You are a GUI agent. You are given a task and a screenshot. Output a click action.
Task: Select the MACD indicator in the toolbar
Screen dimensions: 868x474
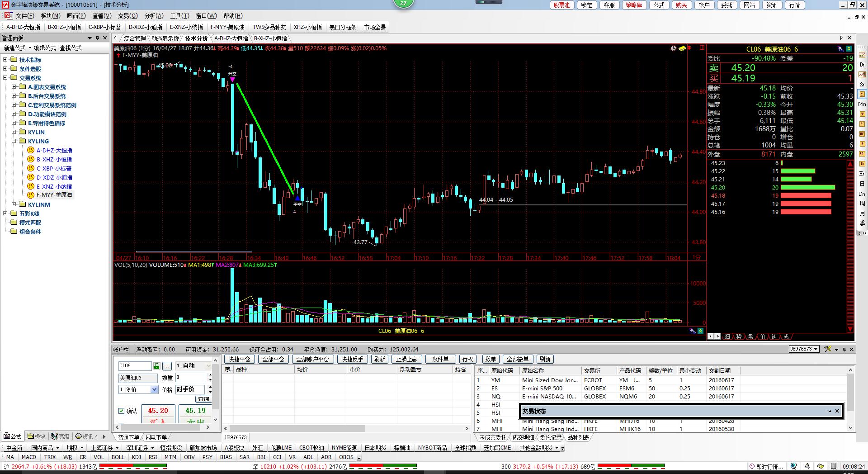click(x=28, y=457)
